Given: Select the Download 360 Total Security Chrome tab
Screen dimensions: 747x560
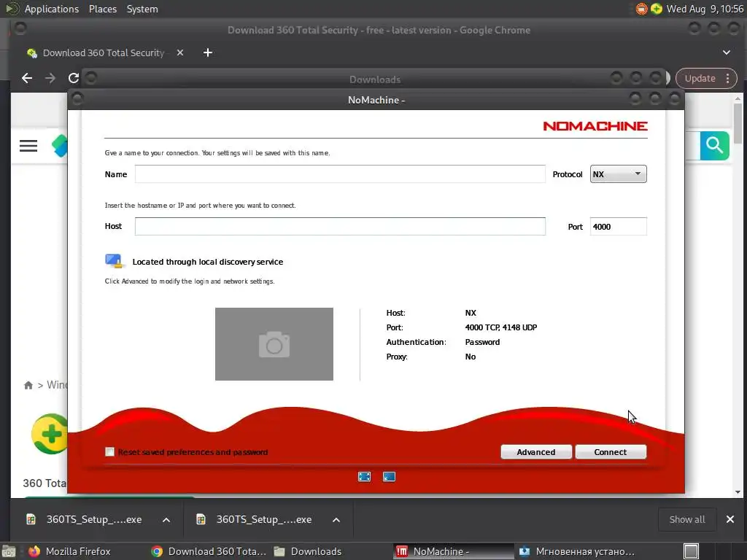Looking at the screenshot, I should pyautogui.click(x=104, y=52).
